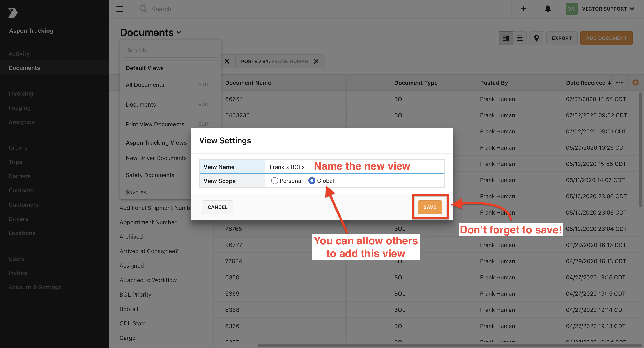Open the map location pin view
This screenshot has width=644, height=348.
536,38
